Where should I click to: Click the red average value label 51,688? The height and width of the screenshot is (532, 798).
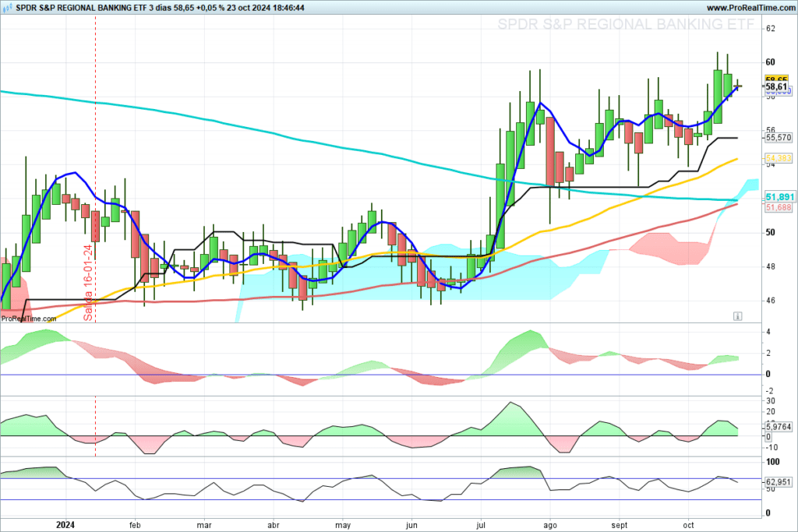[779, 207]
